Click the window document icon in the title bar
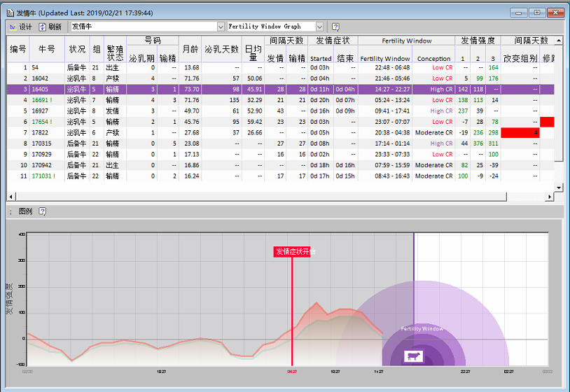This screenshot has width=570, height=392. [11, 13]
